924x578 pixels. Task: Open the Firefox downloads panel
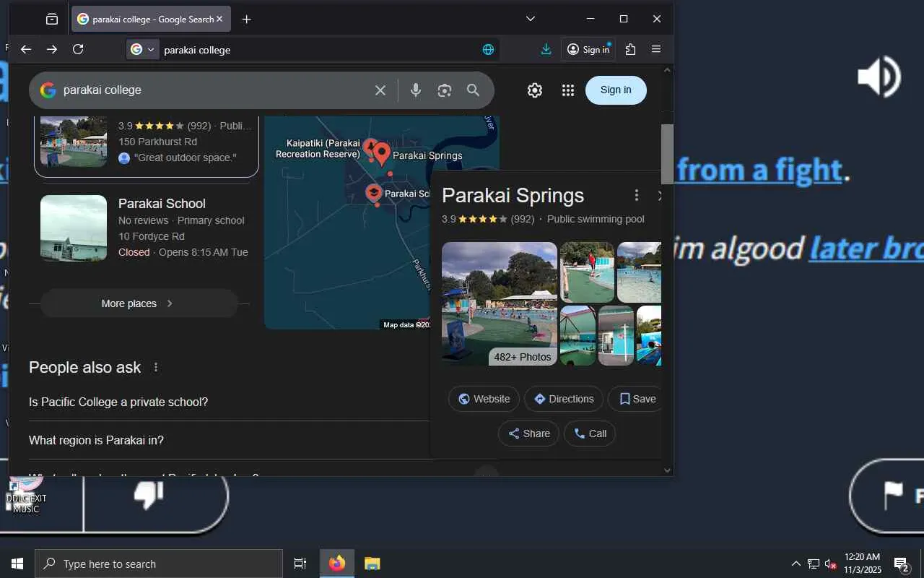pos(546,49)
